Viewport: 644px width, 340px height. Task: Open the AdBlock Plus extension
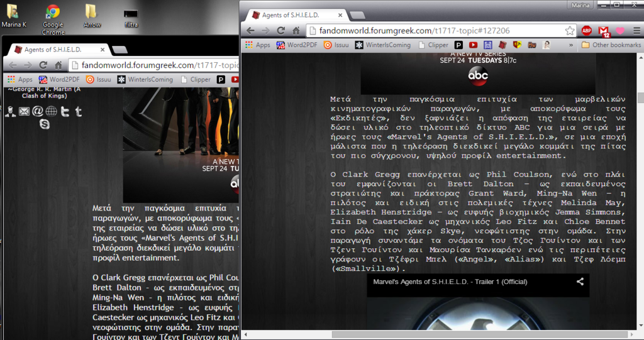pyautogui.click(x=587, y=31)
